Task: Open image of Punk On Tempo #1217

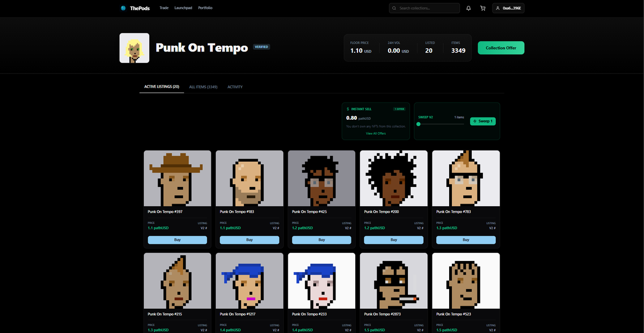Action: [x=250, y=281]
